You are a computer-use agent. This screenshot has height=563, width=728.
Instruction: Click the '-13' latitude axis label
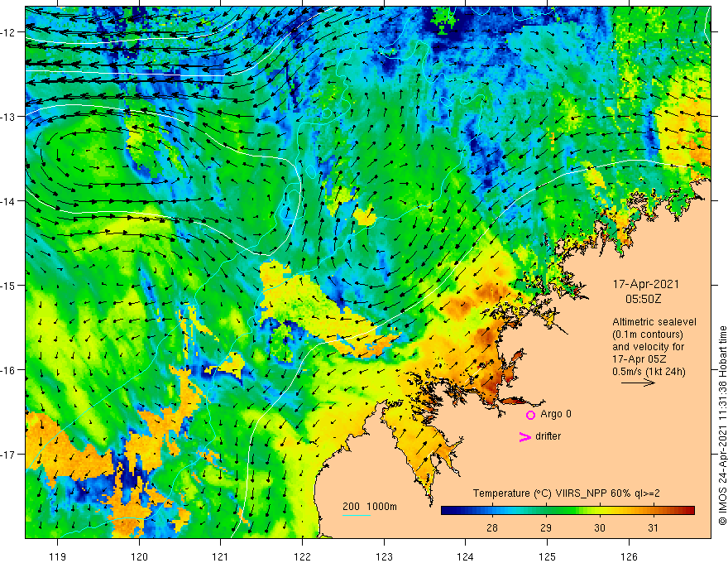coord(8,117)
